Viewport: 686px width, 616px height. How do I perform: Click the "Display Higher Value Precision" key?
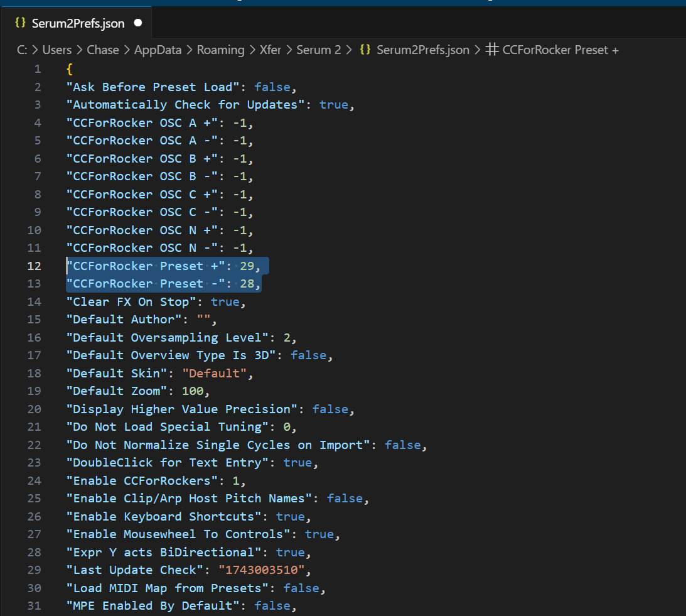(x=181, y=409)
